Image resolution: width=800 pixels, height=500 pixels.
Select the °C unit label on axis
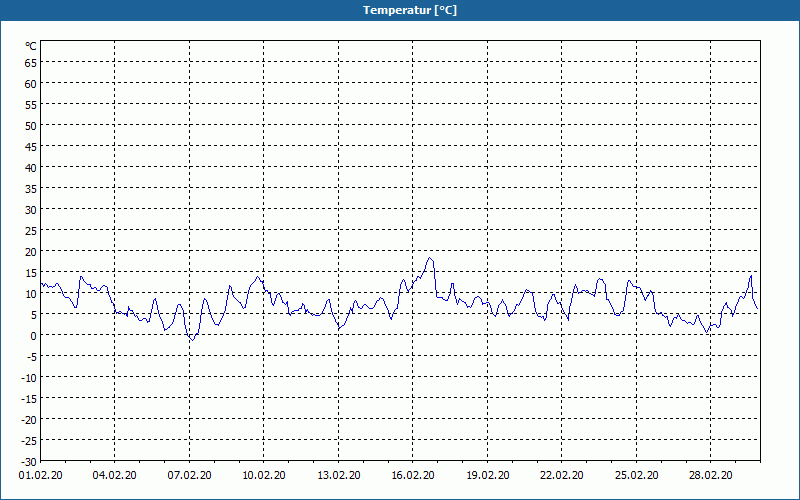(31, 46)
